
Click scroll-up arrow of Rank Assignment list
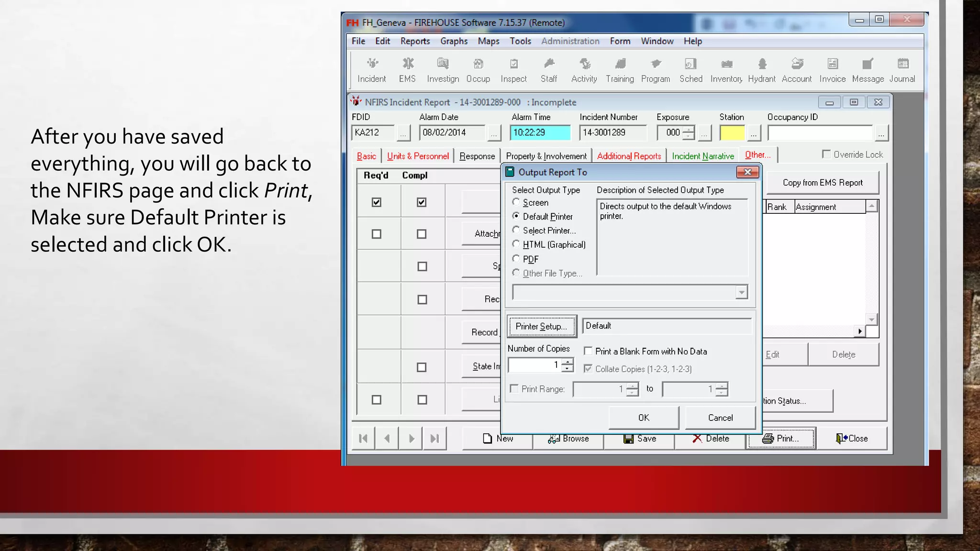tap(871, 206)
